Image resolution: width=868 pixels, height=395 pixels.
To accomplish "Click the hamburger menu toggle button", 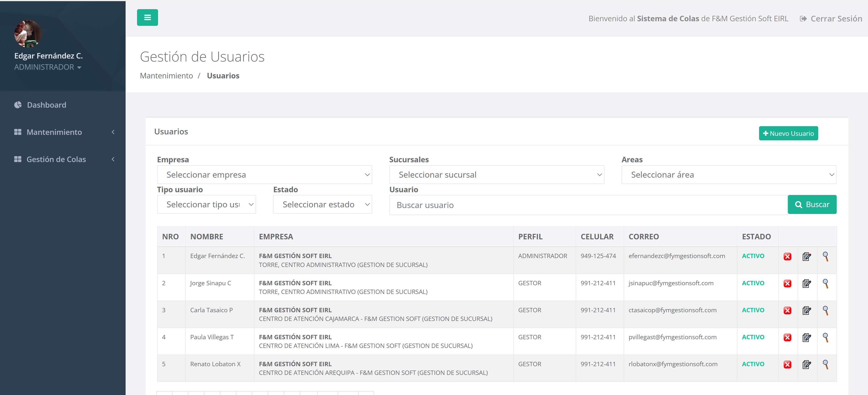I will (x=147, y=18).
